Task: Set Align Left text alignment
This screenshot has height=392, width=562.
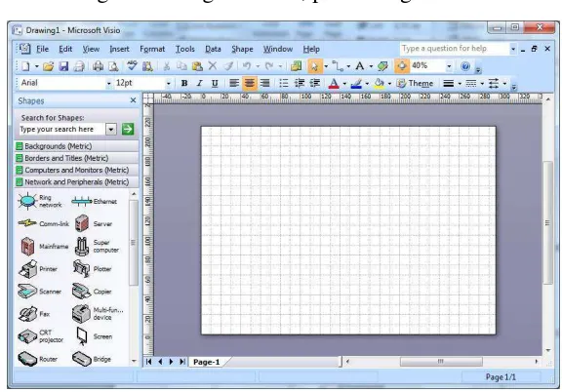Action: pos(234,84)
